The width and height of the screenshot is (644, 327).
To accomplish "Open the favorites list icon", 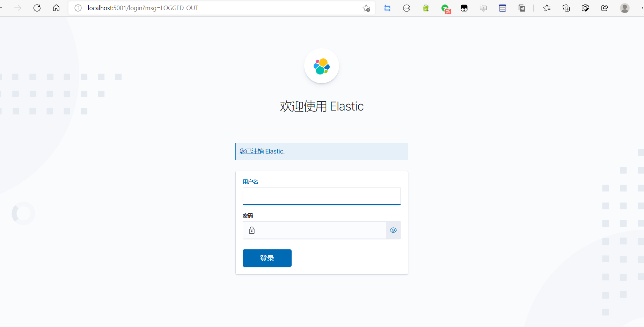I will coord(547,8).
